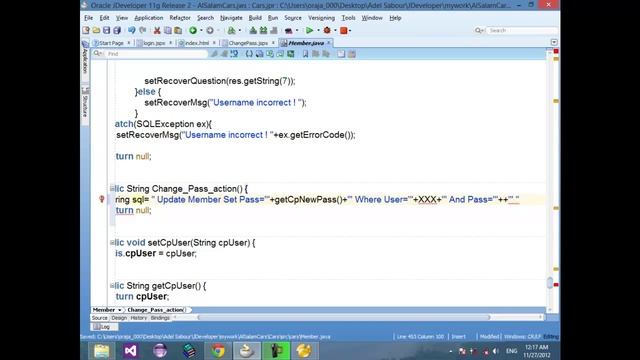Switch to the Bindings view tab
Image resolution: width=640 pixels, height=360 pixels.
pyautogui.click(x=160, y=318)
